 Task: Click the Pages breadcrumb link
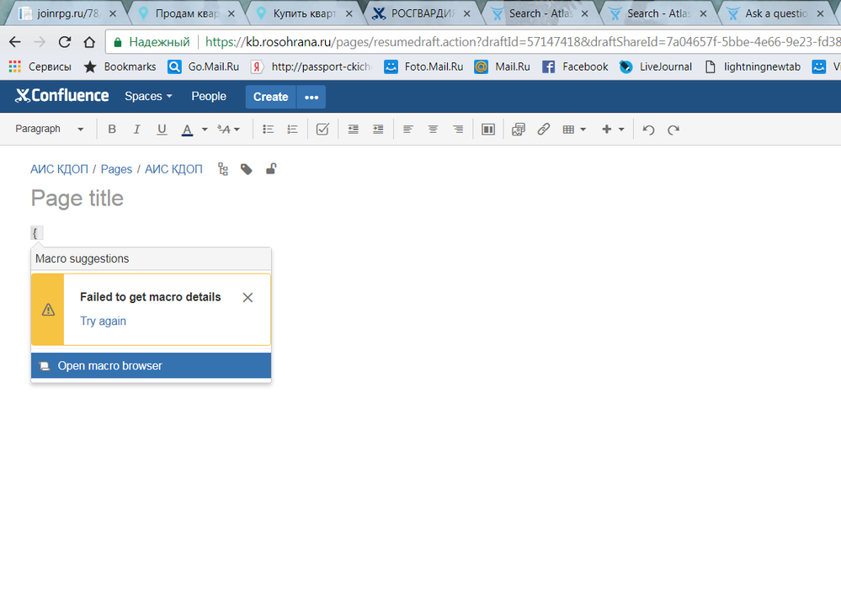tap(116, 169)
